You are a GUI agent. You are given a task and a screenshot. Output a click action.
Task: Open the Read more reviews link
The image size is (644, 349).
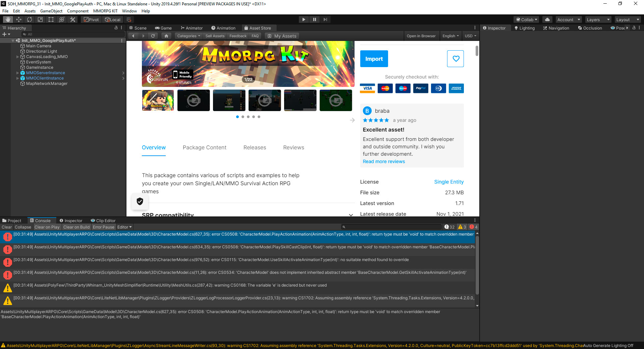coord(384,161)
